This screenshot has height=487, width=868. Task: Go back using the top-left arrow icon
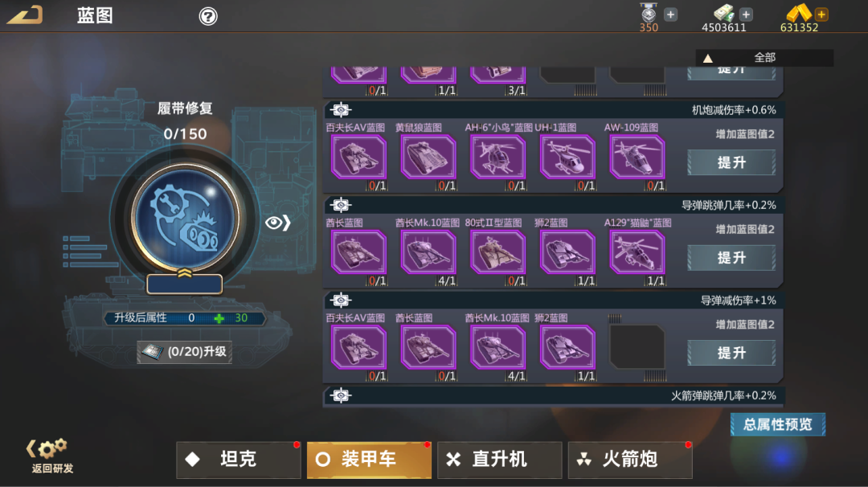(25, 15)
